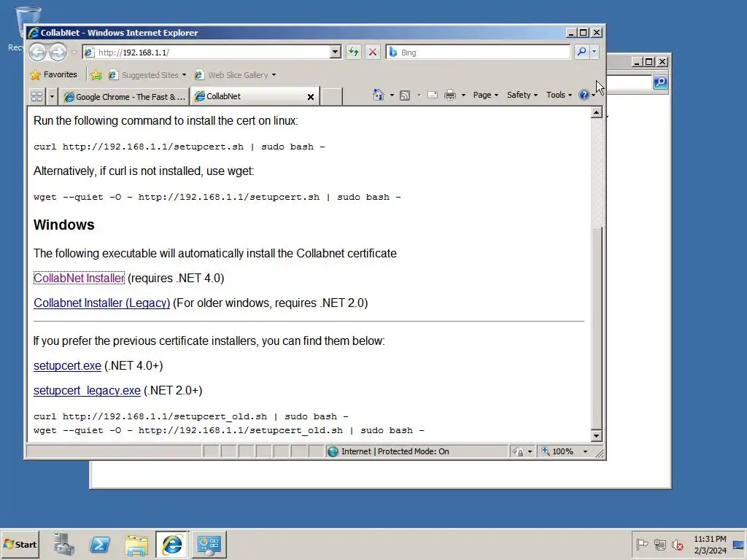
Task: Click the Back navigation arrow
Action: click(x=38, y=52)
